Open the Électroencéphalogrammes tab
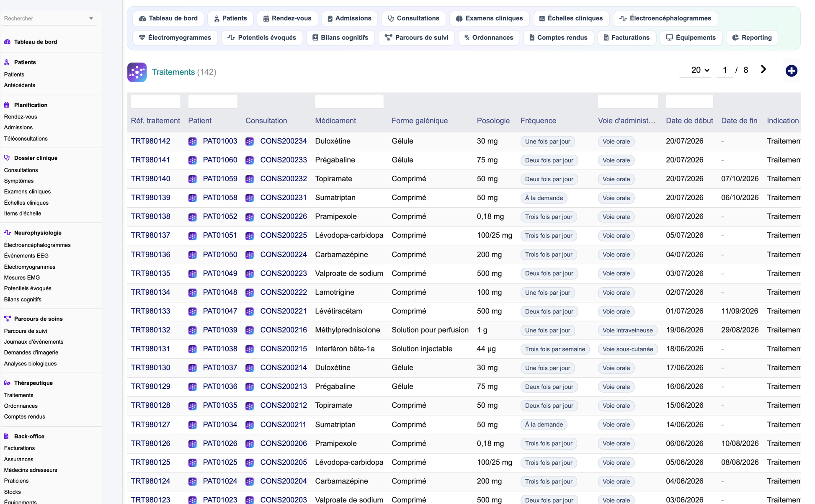The height and width of the screenshot is (504, 815). (x=665, y=18)
